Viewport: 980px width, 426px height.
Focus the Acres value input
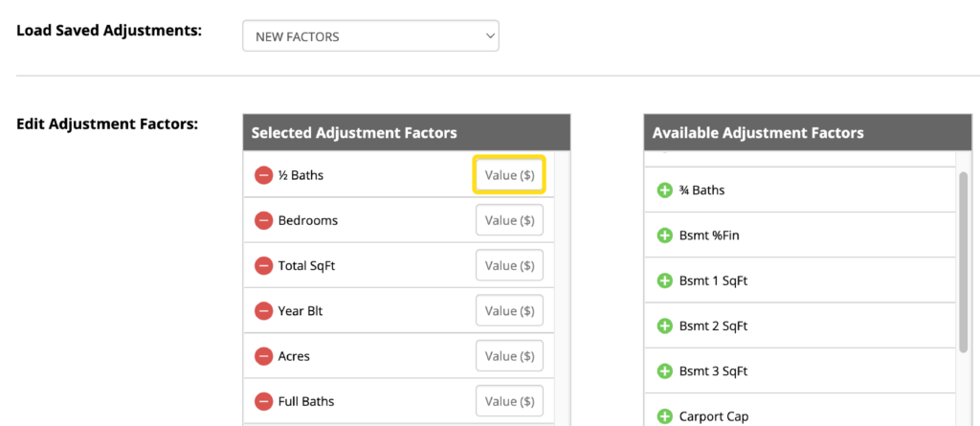click(x=509, y=356)
